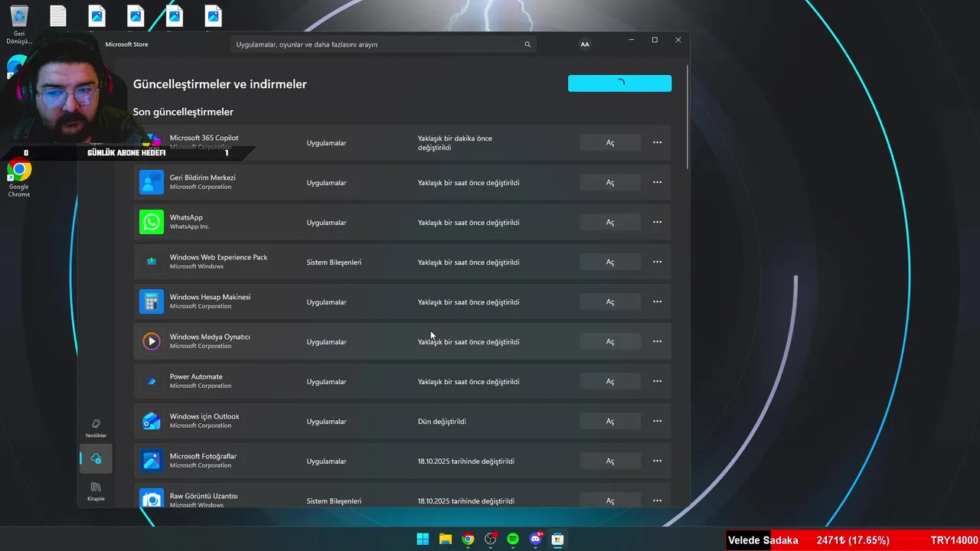Open more options for Microsoft 365 Copilot
This screenshot has width=980, height=551.
(x=657, y=142)
